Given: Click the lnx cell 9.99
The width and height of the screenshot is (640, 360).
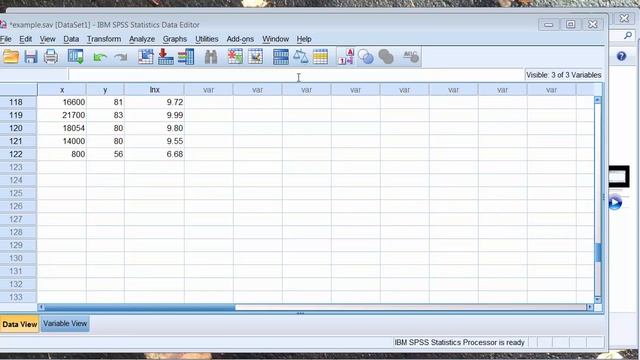Looking at the screenshot, I should tap(154, 116).
